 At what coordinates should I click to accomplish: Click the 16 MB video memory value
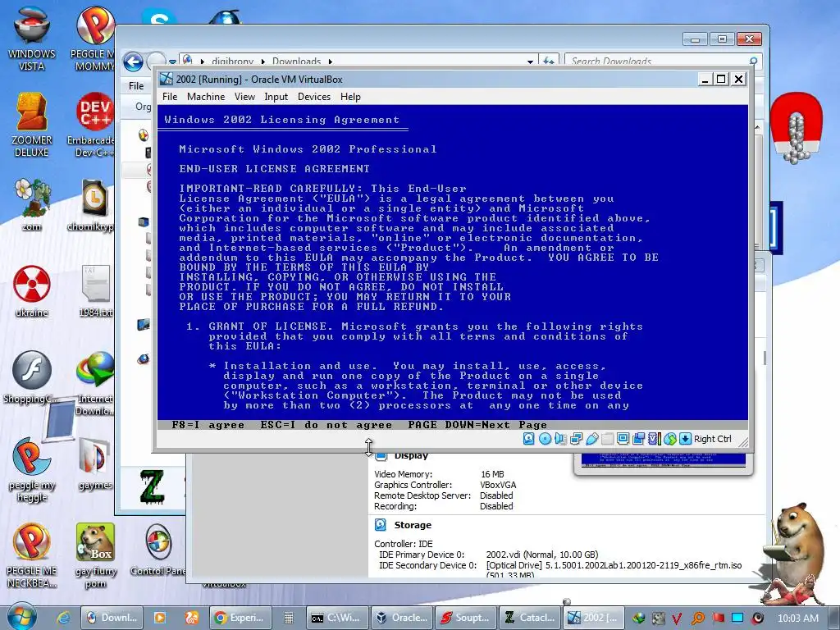[x=492, y=474]
